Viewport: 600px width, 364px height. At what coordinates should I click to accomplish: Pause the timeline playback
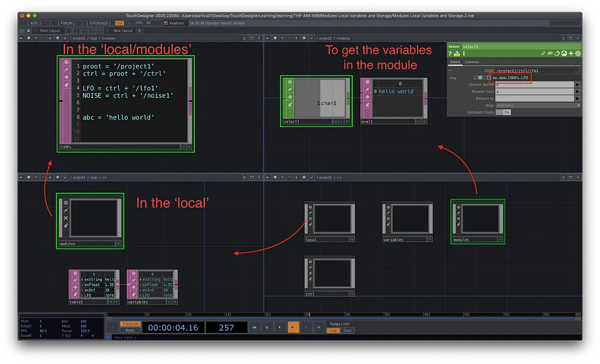click(267, 327)
